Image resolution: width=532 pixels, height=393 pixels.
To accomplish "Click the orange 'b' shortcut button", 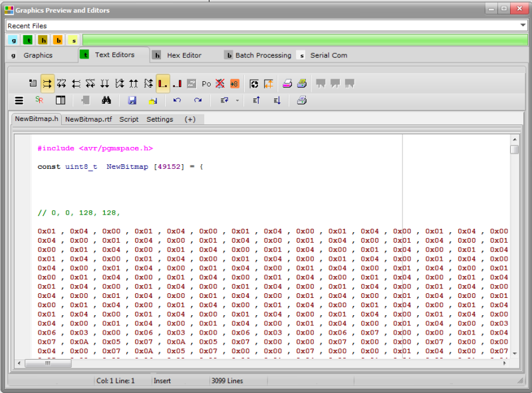I will [x=59, y=41].
